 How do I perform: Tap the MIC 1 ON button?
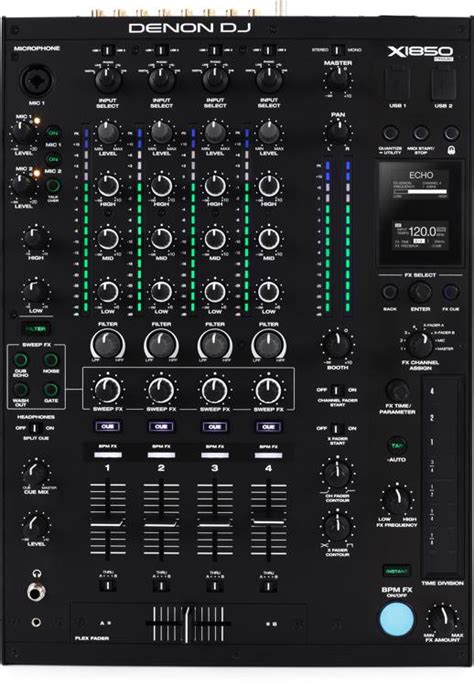tap(53, 133)
